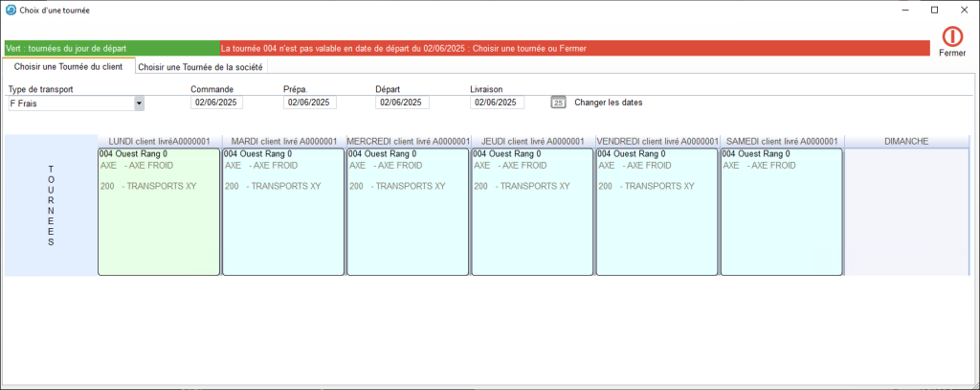The width and height of the screenshot is (980, 390).
Task: Select the VENDREDI tournée 004 Ouest card
Action: pyautogui.click(x=657, y=211)
